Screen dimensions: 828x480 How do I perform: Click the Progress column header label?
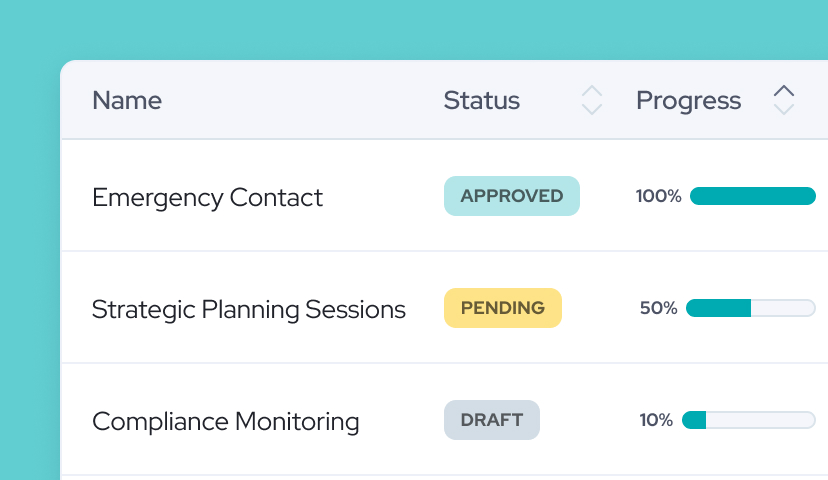[689, 100]
